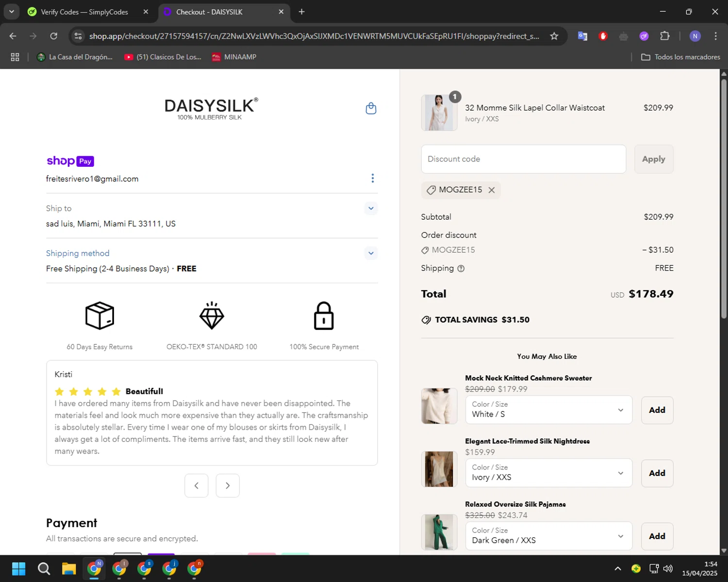Open the Shop Pay account options menu
This screenshot has height=582, width=728.
tap(372, 178)
